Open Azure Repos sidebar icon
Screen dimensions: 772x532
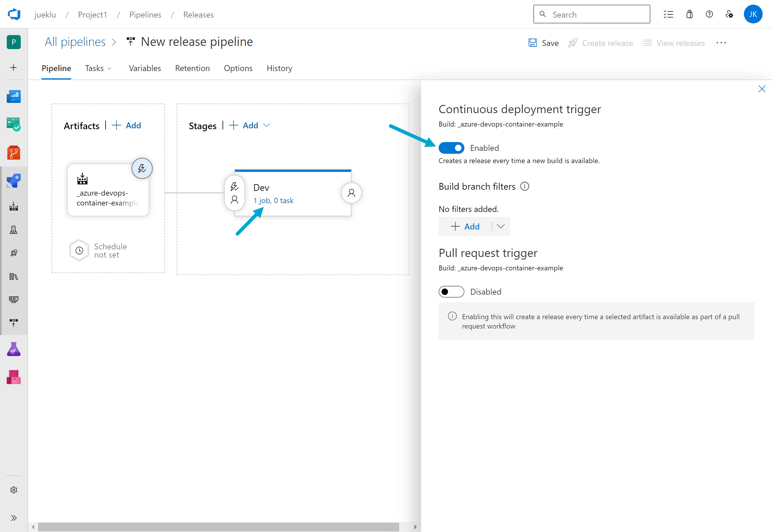pos(14,153)
